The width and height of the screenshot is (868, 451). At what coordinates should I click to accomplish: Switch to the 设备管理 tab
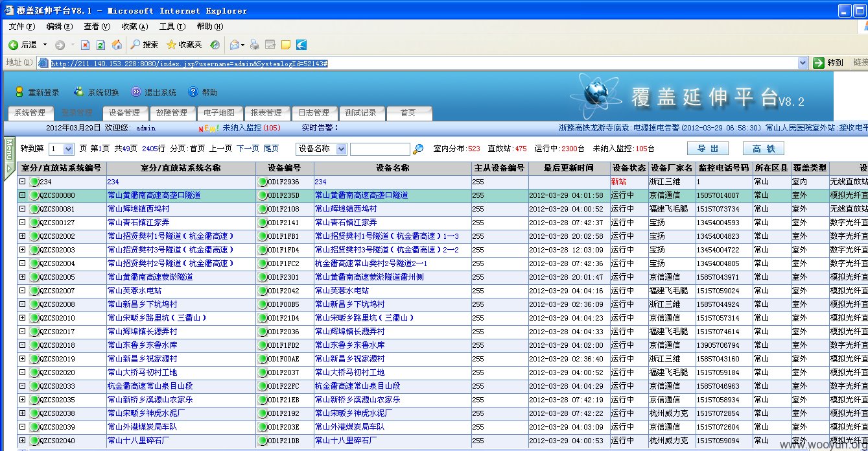[x=124, y=113]
